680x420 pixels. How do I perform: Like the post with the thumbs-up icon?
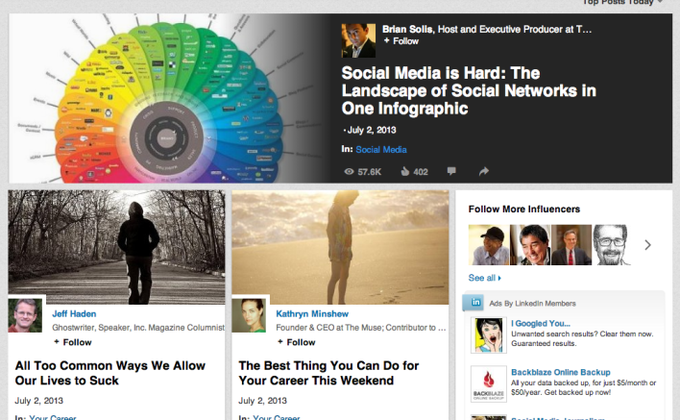(405, 171)
